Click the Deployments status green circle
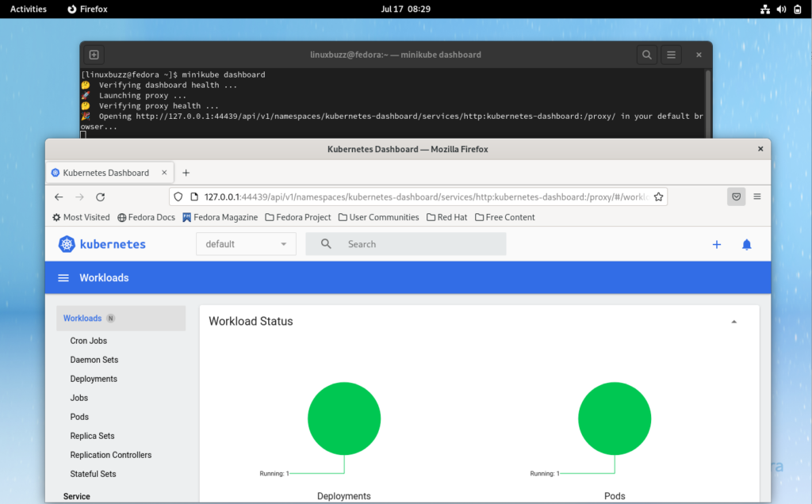Image resolution: width=812 pixels, height=504 pixels. pos(344,418)
